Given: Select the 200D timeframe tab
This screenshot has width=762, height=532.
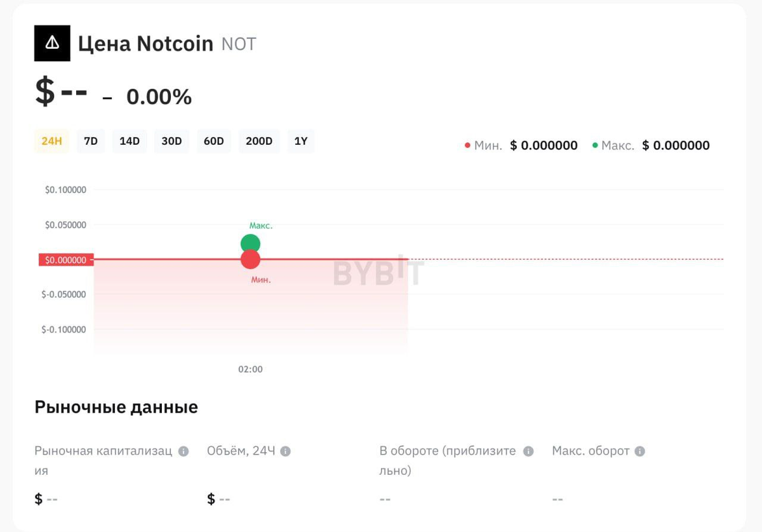Looking at the screenshot, I should 259,141.
